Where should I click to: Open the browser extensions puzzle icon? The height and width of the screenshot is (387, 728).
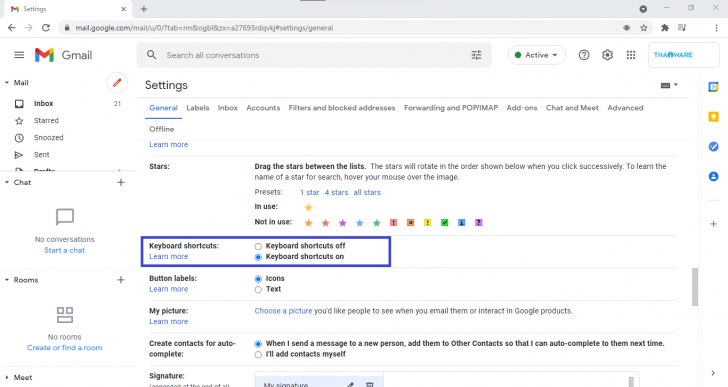point(665,28)
